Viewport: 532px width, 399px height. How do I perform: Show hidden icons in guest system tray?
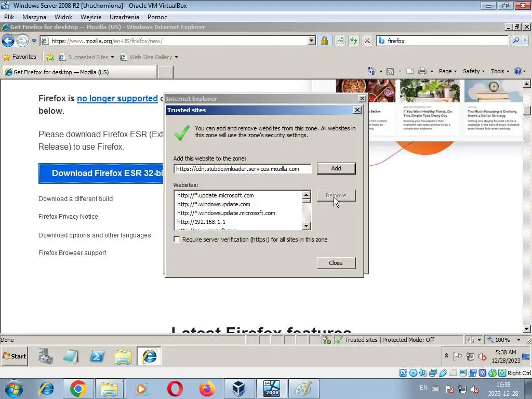click(x=446, y=356)
